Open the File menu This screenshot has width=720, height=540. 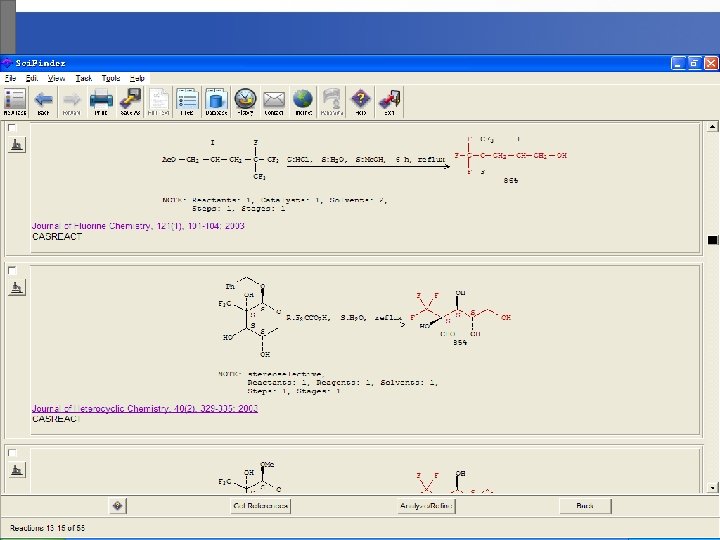10,79
